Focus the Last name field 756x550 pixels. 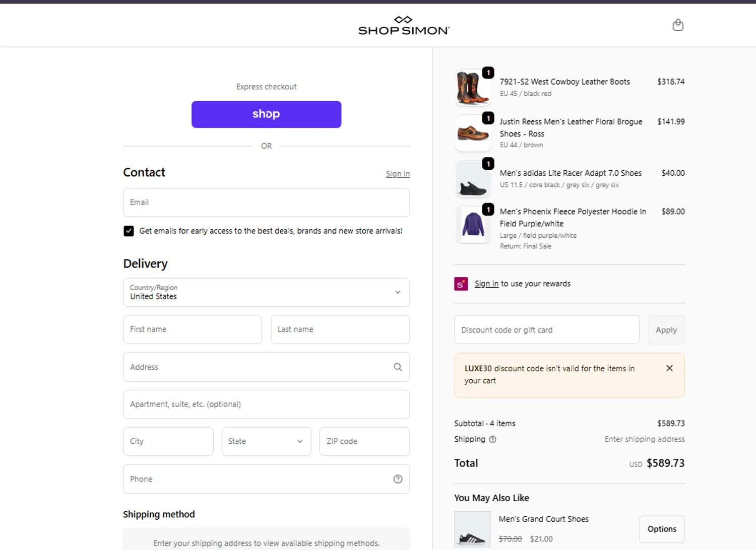pos(340,329)
